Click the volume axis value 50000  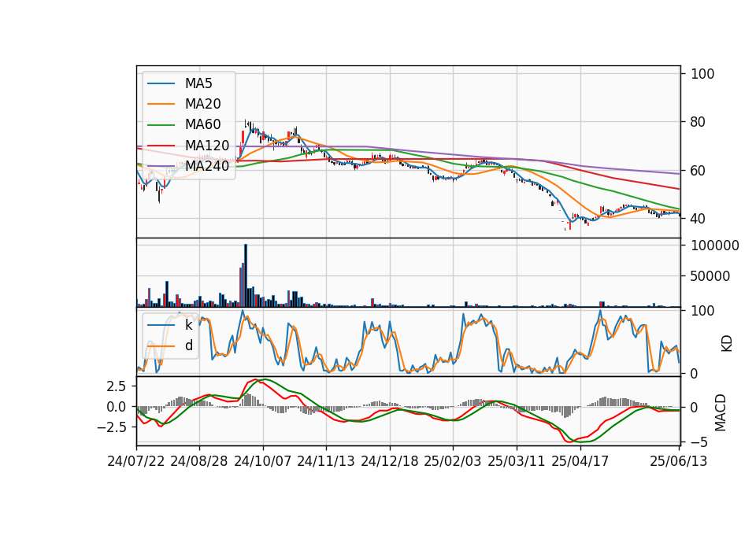(x=710, y=276)
